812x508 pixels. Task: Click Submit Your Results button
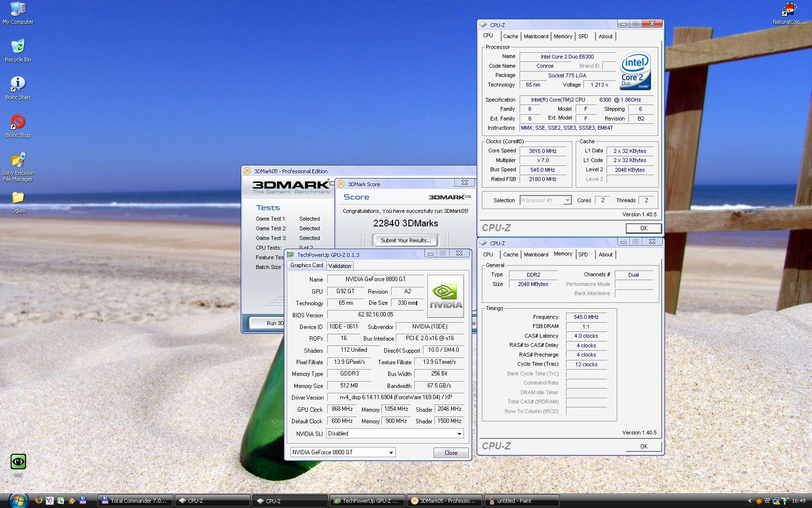406,240
